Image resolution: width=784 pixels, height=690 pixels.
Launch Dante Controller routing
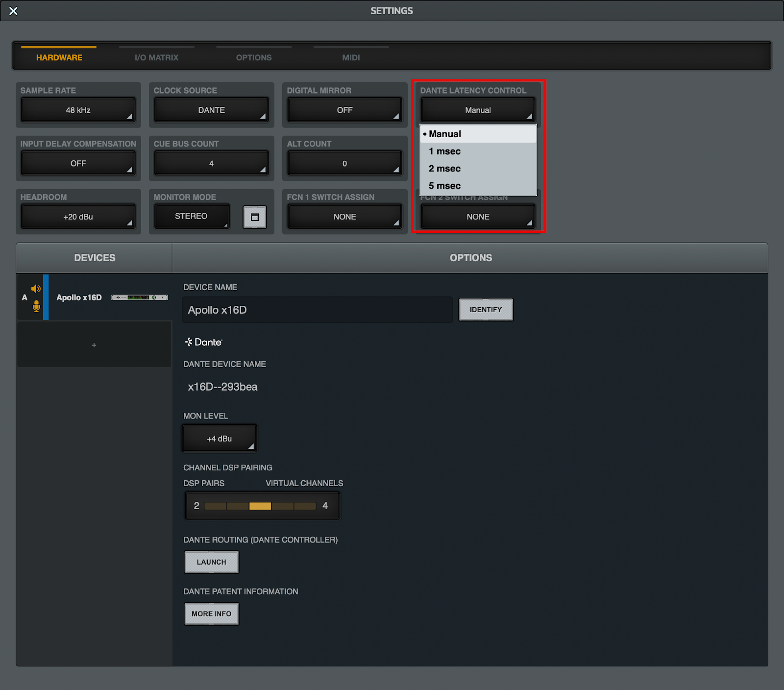click(212, 562)
